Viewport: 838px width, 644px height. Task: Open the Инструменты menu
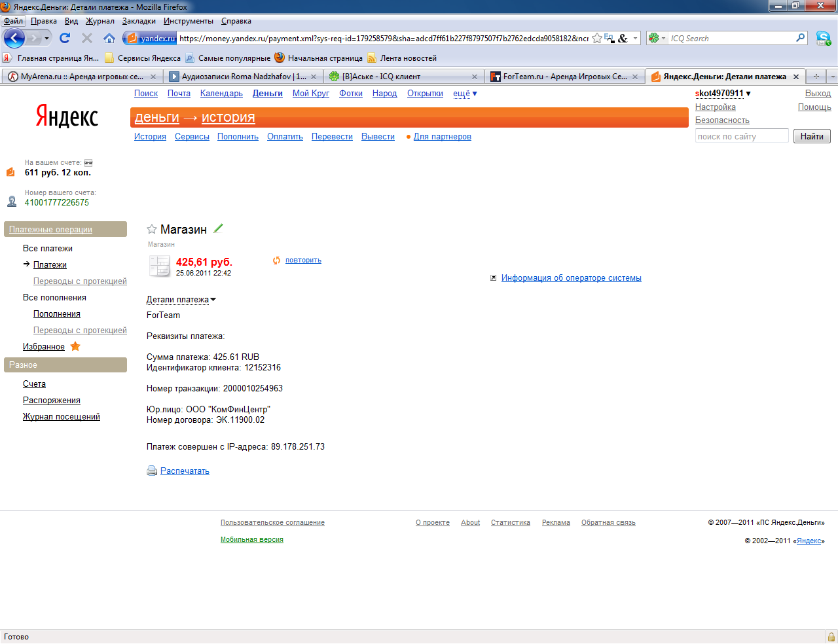189,21
